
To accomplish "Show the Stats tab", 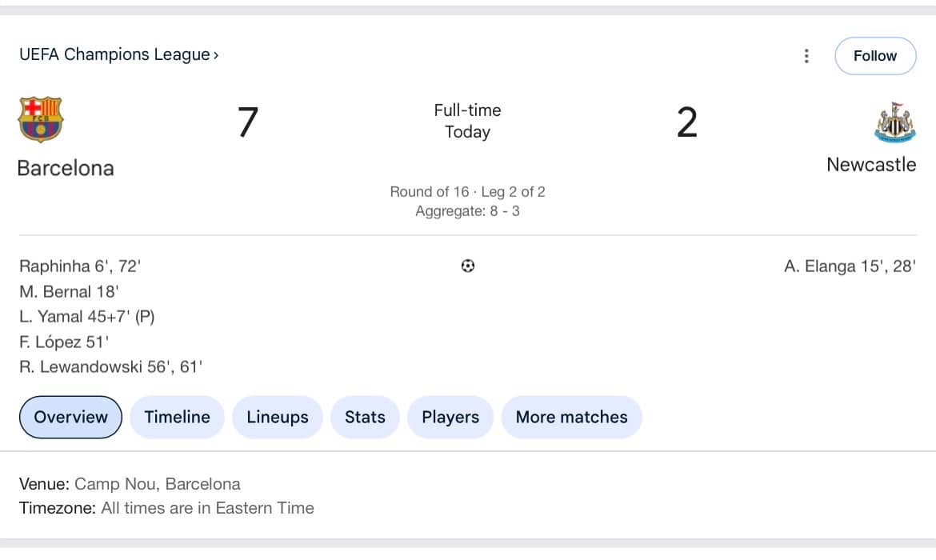I will click(365, 417).
